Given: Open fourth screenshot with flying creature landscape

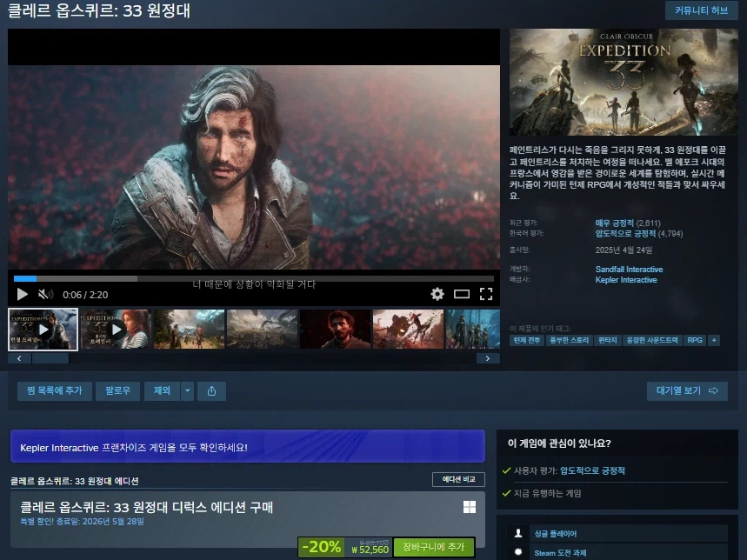Looking at the screenshot, I should tap(262, 329).
